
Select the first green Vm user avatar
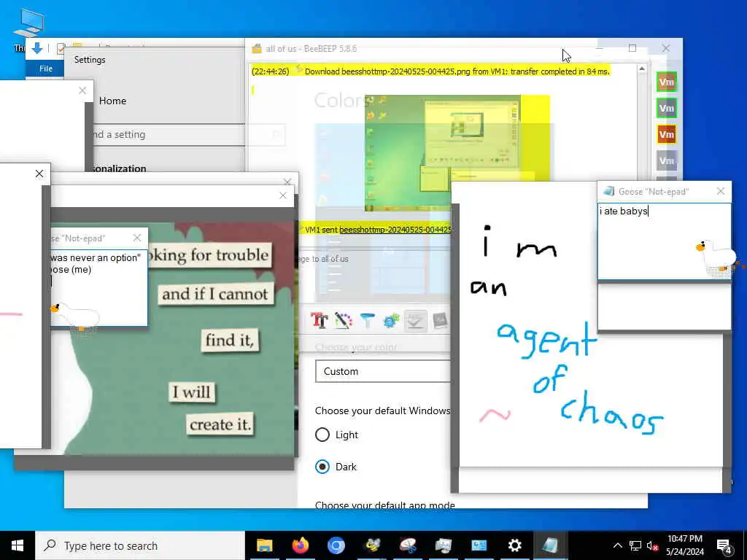(x=667, y=82)
